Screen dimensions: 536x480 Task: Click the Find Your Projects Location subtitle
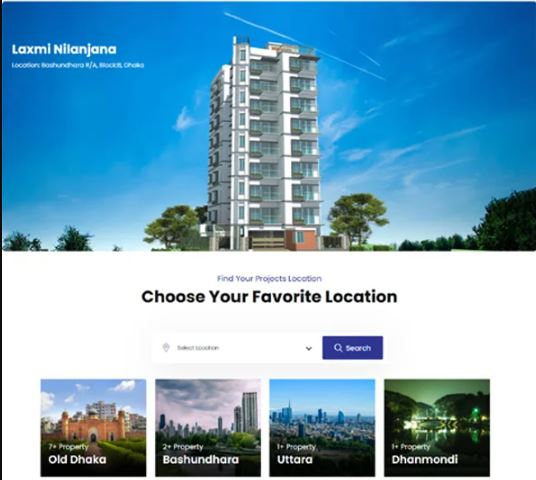pyautogui.click(x=269, y=279)
